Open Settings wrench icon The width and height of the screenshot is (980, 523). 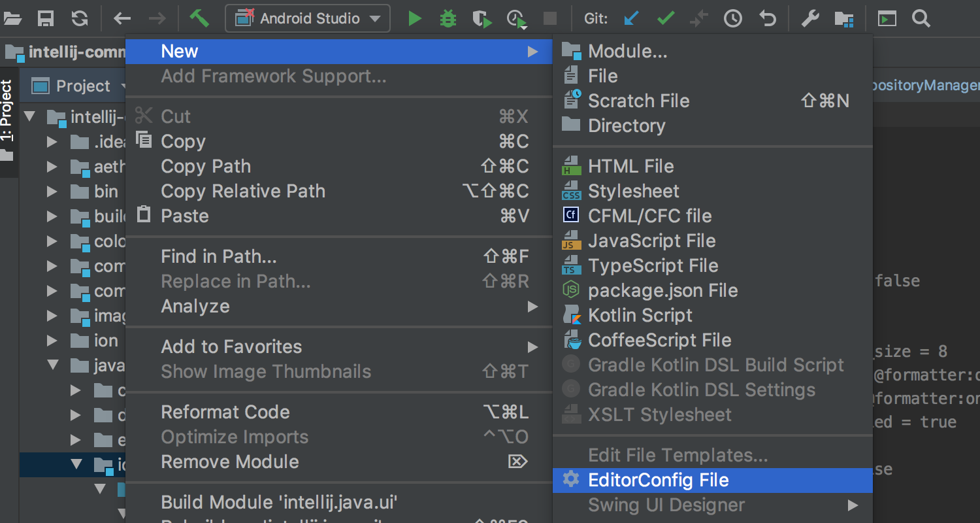coord(810,18)
